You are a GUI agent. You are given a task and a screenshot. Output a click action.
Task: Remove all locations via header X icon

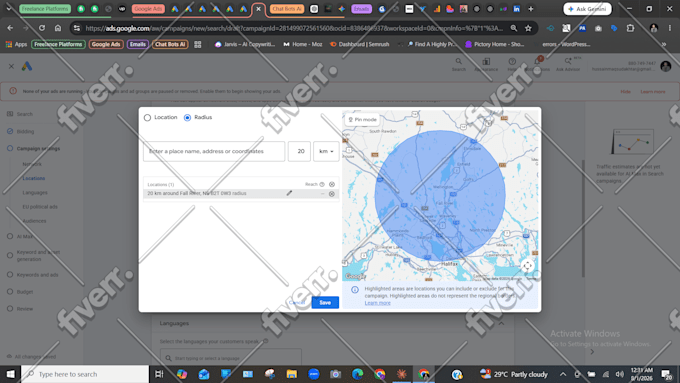click(x=332, y=184)
